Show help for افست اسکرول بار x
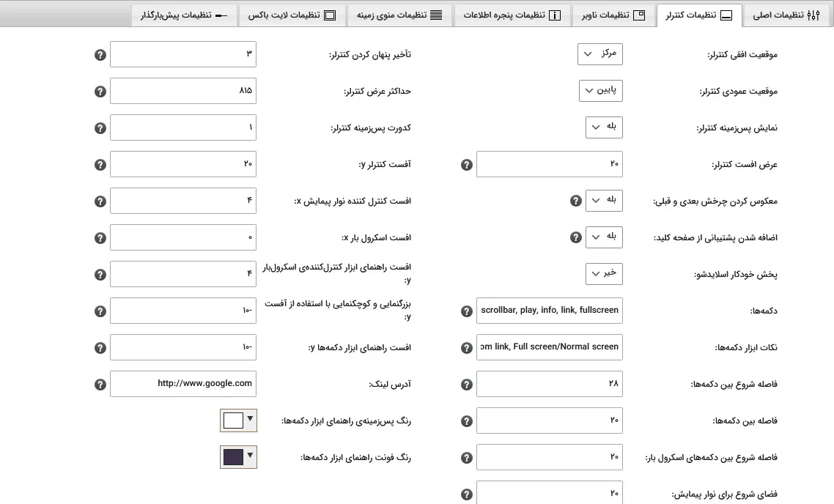The height and width of the screenshot is (504, 834). click(x=100, y=237)
